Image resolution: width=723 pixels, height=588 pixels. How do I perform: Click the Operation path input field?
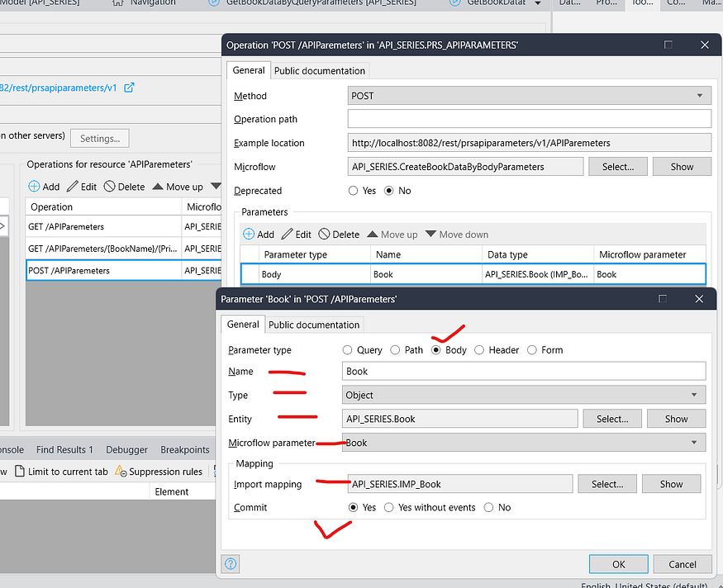(530, 119)
